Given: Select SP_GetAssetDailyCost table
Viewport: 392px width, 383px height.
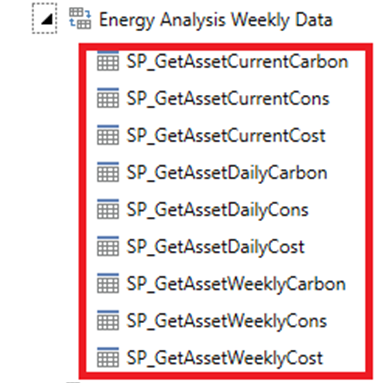Looking at the screenshot, I should pyautogui.click(x=216, y=247).
